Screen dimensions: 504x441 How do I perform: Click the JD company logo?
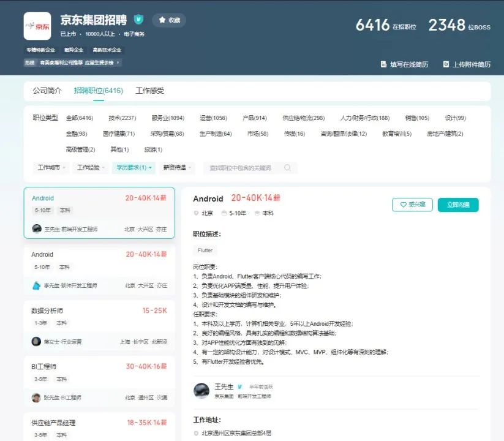pos(37,26)
